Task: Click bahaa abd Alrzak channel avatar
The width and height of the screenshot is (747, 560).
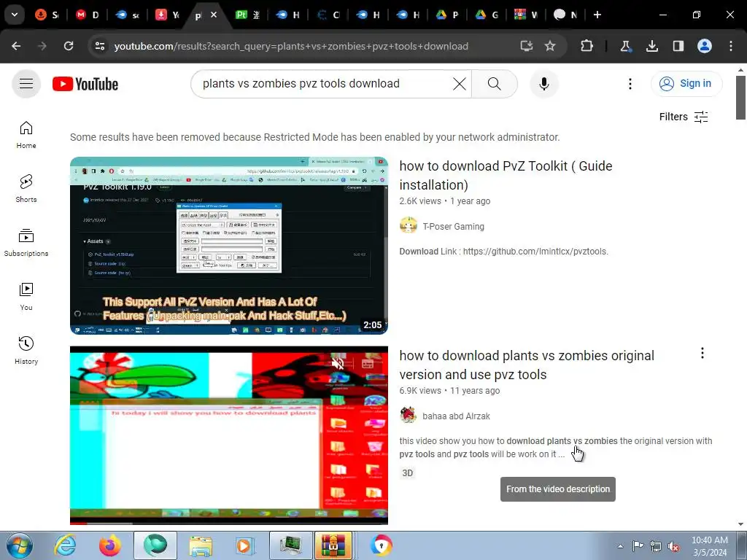Action: click(x=409, y=415)
